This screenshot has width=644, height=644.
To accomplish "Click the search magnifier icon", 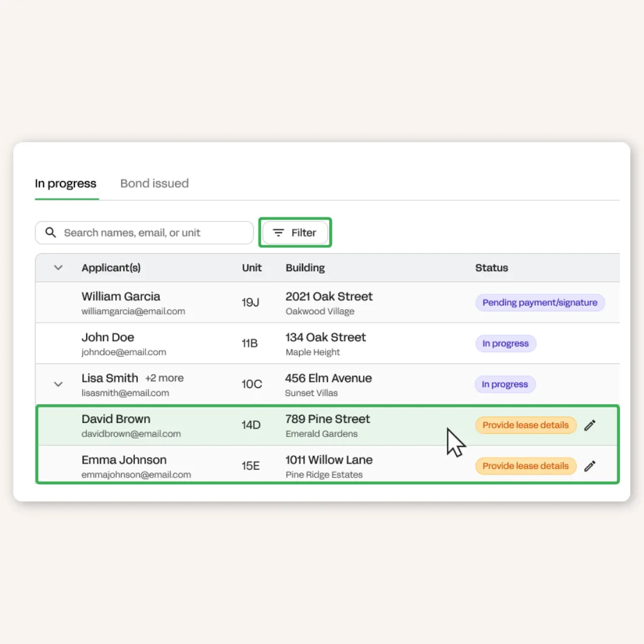I will [x=50, y=232].
